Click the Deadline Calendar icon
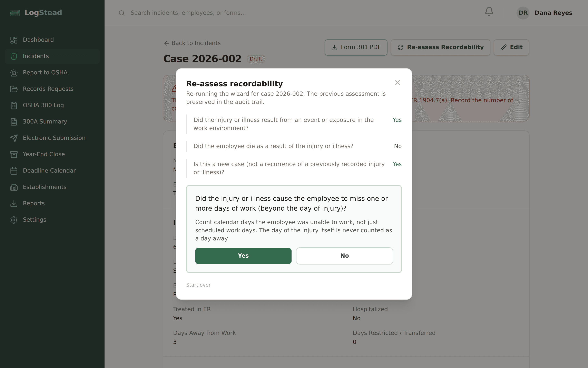This screenshot has height=368, width=588. pyautogui.click(x=14, y=171)
